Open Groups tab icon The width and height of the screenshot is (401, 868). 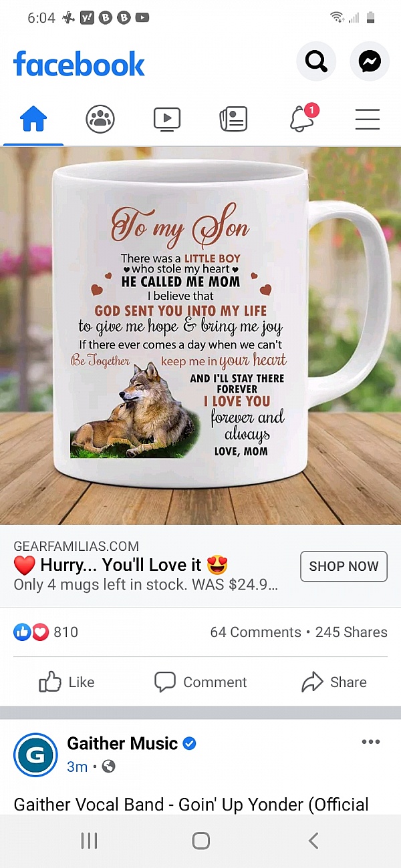(x=100, y=120)
